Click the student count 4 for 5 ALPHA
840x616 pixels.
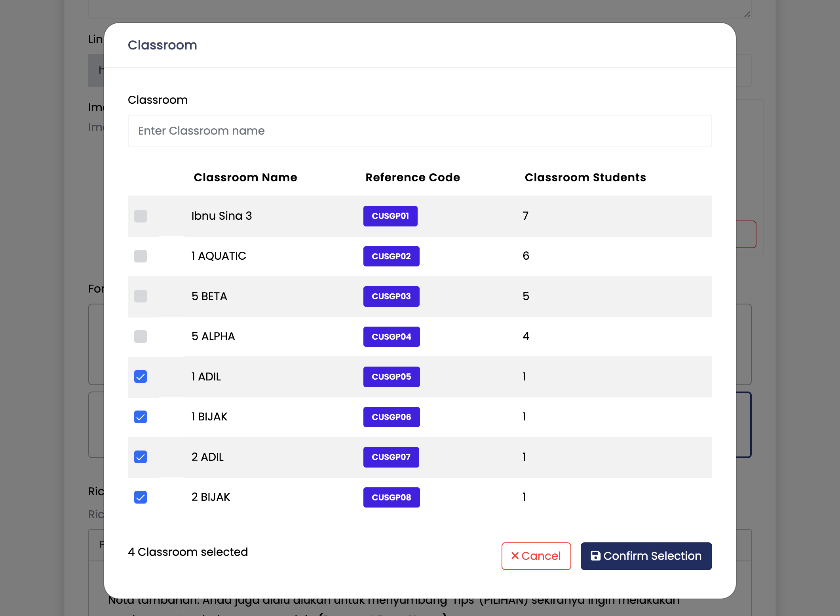coord(526,336)
